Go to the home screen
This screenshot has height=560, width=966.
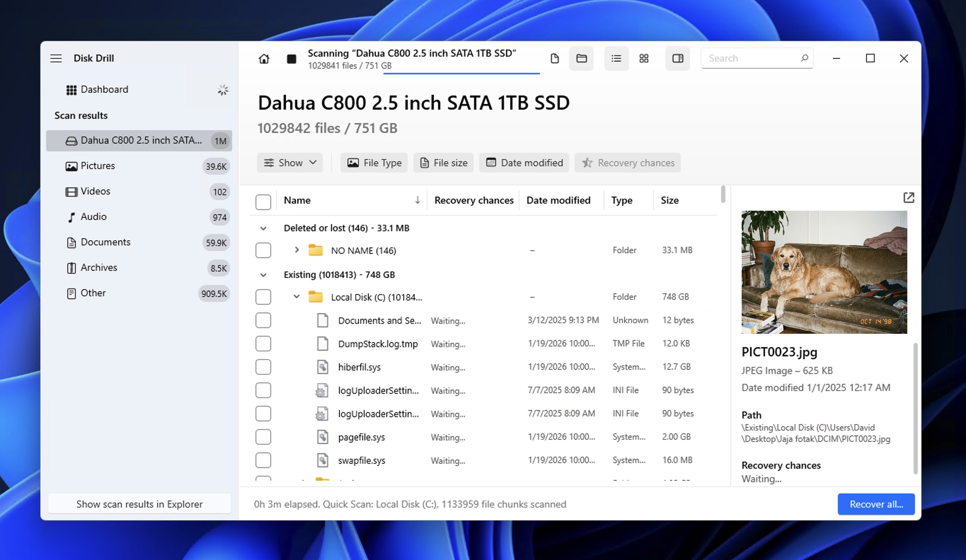click(264, 59)
